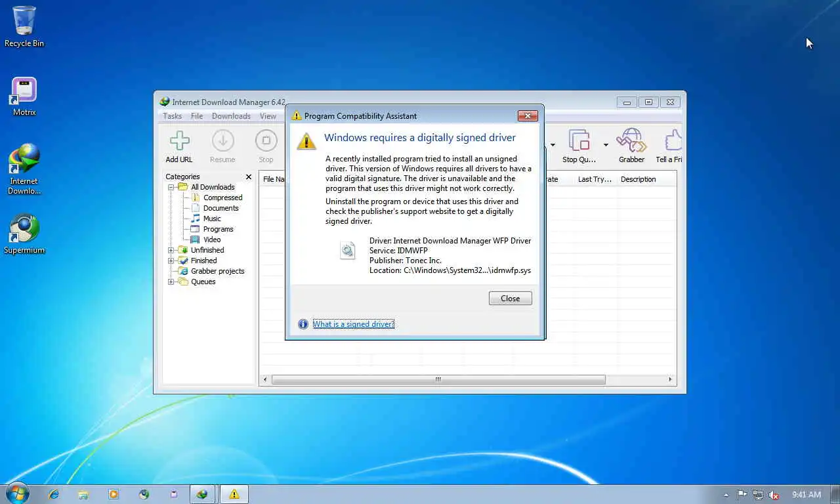The width and height of the screenshot is (840, 504).
Task: Click the 9:41 AM taskbar clock
Action: click(807, 495)
